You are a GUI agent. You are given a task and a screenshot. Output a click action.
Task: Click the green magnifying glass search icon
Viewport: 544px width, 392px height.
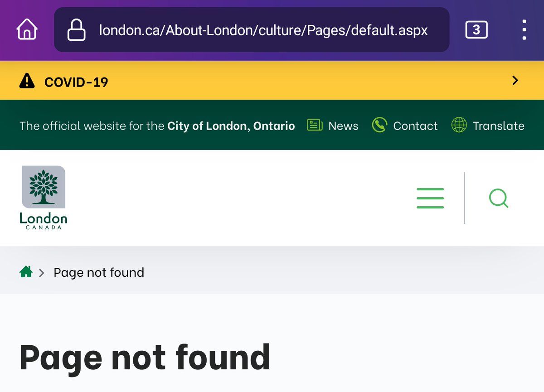(x=499, y=198)
